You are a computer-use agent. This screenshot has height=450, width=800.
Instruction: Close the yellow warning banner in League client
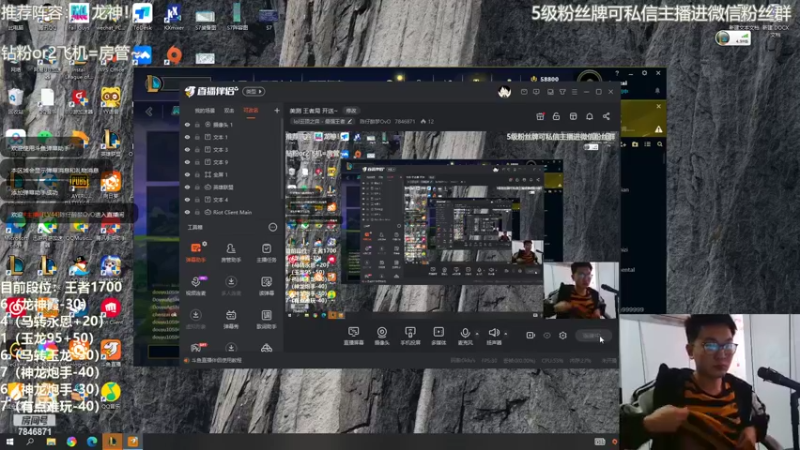pos(658,106)
